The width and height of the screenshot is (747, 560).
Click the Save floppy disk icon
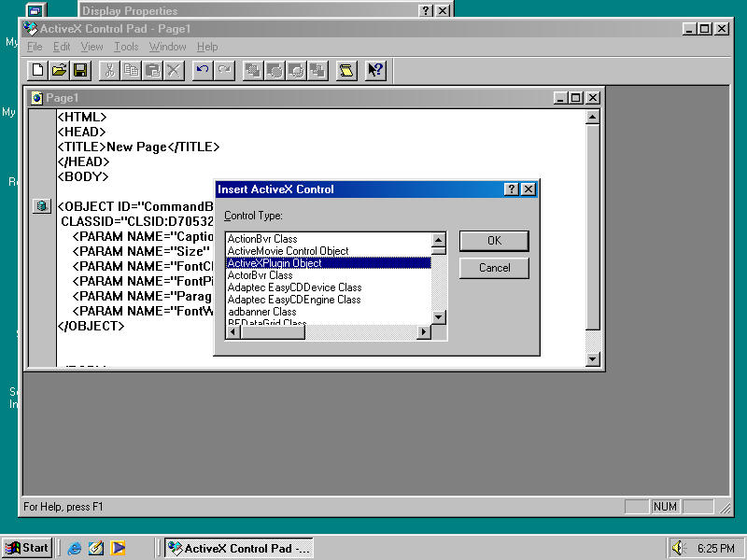click(80, 71)
